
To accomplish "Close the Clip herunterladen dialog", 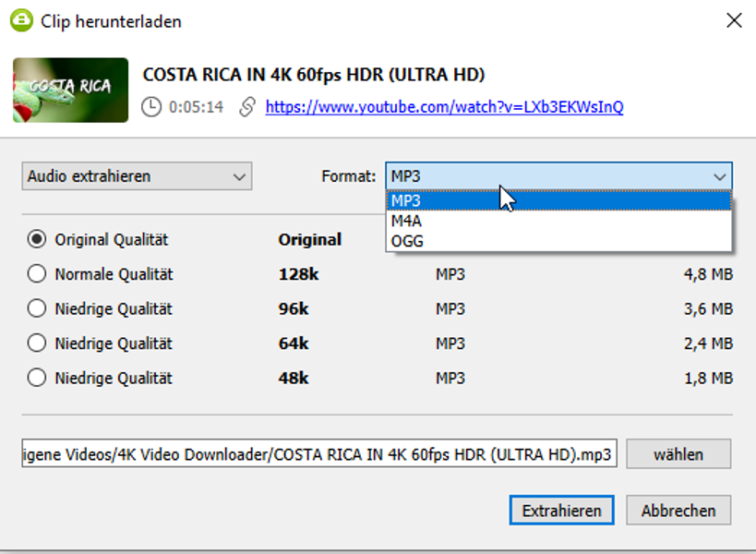I will [x=734, y=20].
